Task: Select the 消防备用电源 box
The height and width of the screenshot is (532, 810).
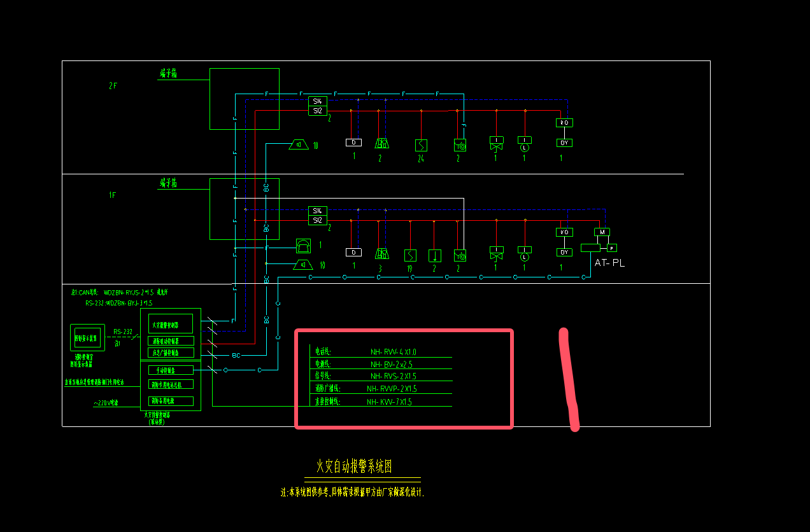Action: 171,401
